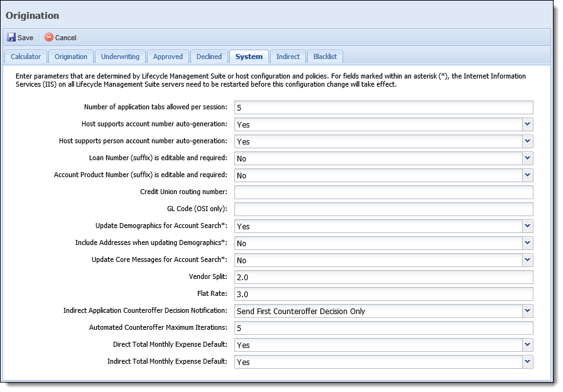Switch to the Underwriting tab

pos(120,57)
